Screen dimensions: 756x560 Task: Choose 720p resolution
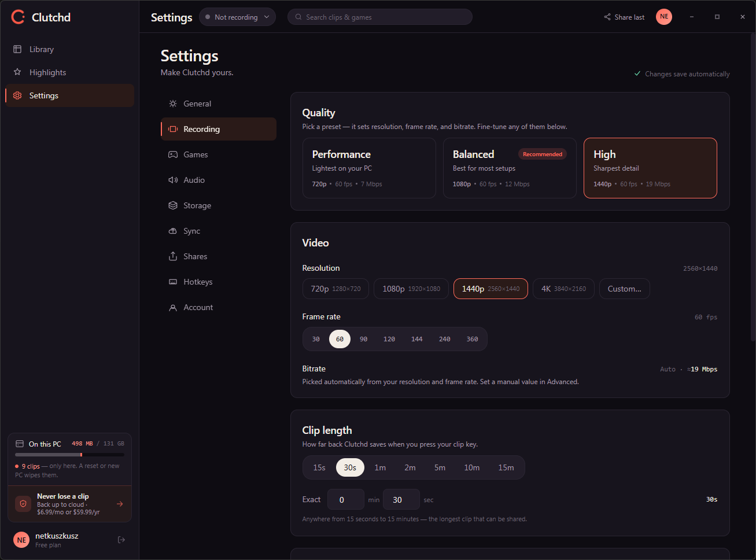pyautogui.click(x=335, y=289)
